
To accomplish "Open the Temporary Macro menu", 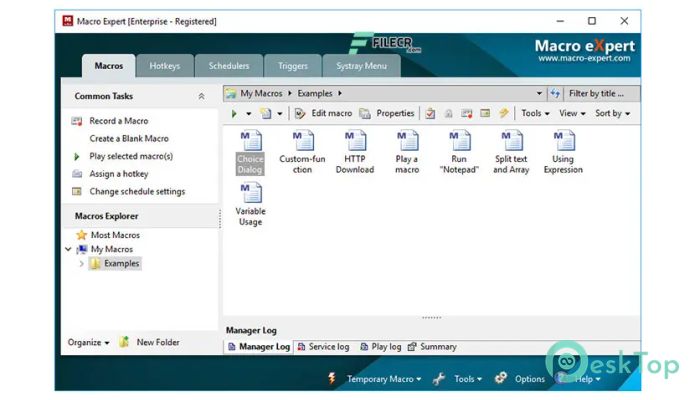I will [x=383, y=379].
